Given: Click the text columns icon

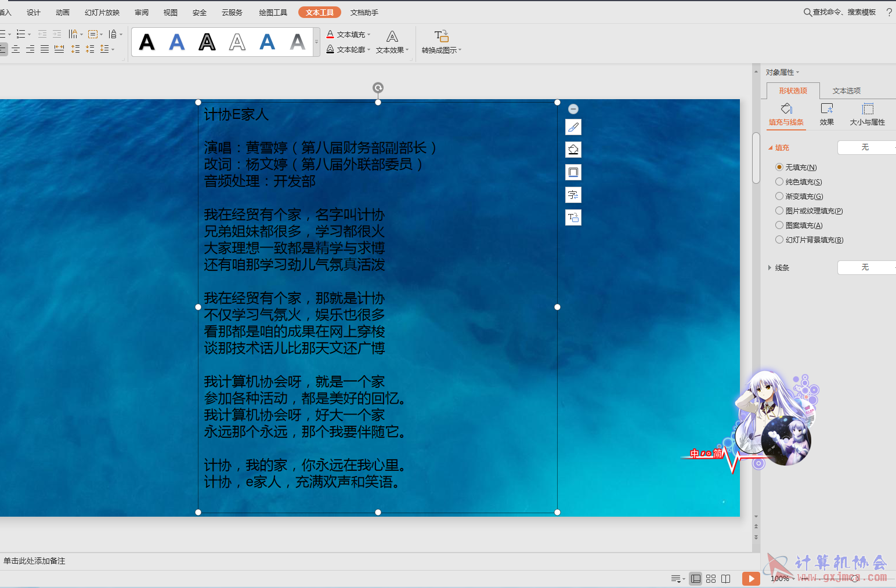Looking at the screenshot, I should tap(73, 34).
